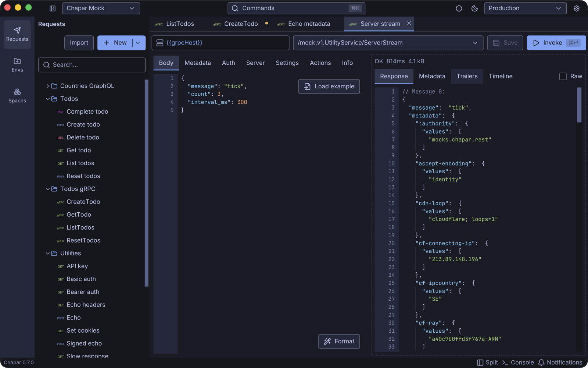Click the New request button
Screen dimensions: 588x368
[x=115, y=43]
